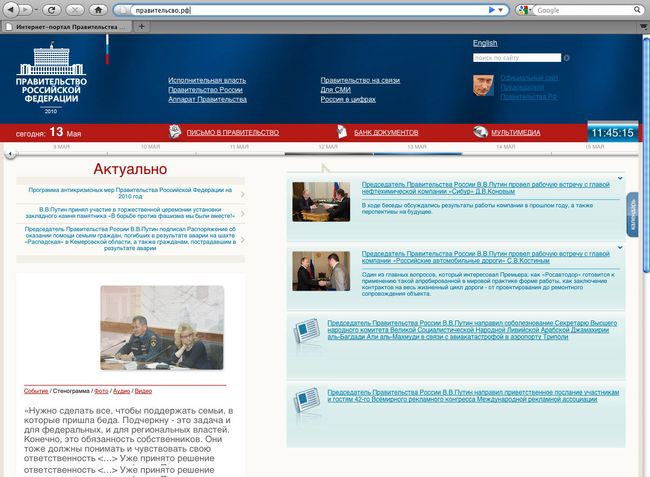Open Для СМИ menu link
The image size is (650, 477).
pyautogui.click(x=335, y=90)
